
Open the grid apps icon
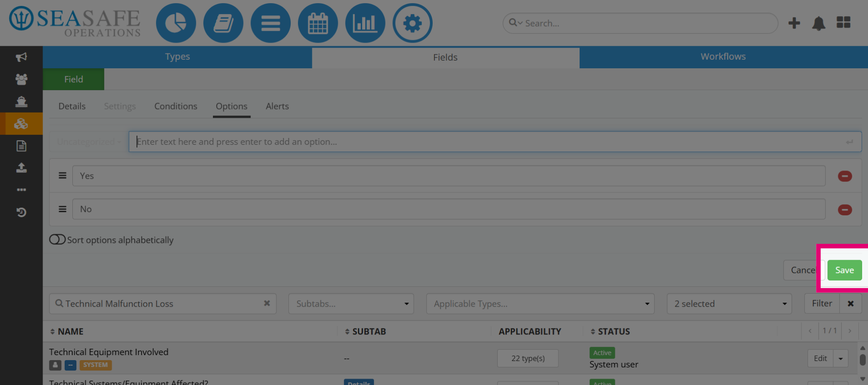pos(844,23)
